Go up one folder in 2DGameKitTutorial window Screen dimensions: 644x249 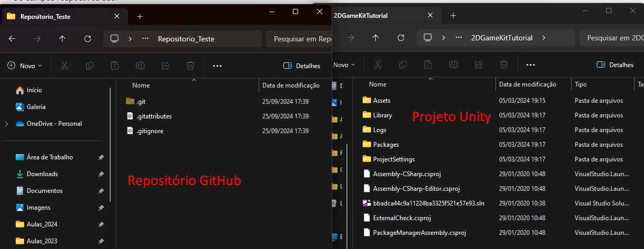pos(375,38)
